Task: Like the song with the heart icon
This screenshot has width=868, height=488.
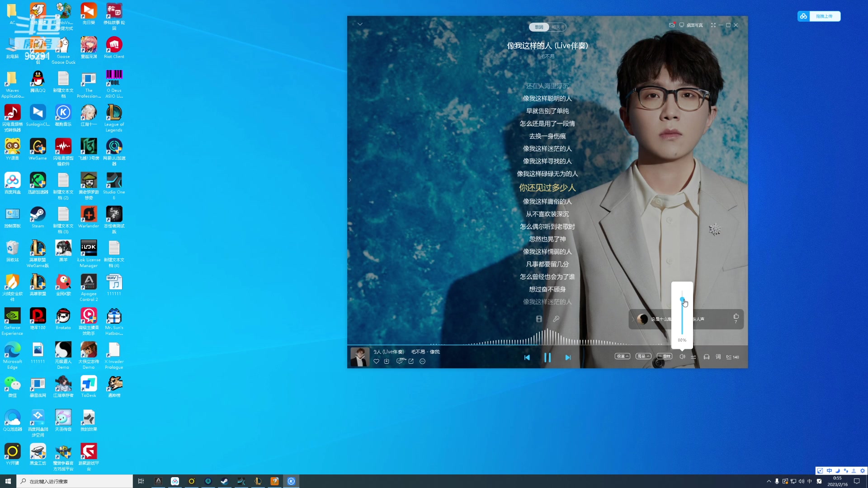Action: click(x=376, y=361)
